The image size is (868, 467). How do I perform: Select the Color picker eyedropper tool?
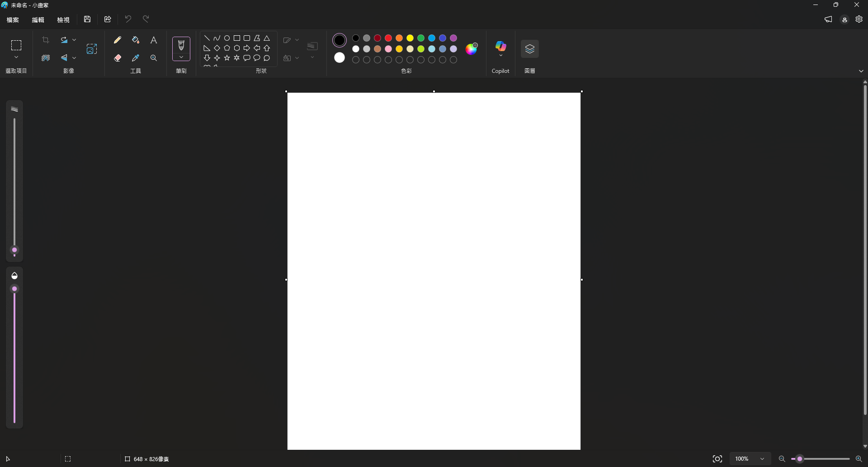coord(136,58)
